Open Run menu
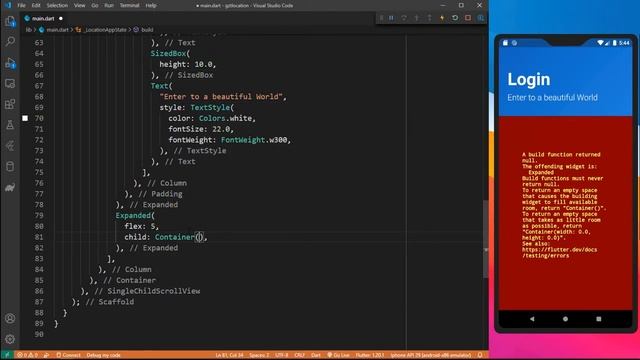 pyautogui.click(x=109, y=5)
